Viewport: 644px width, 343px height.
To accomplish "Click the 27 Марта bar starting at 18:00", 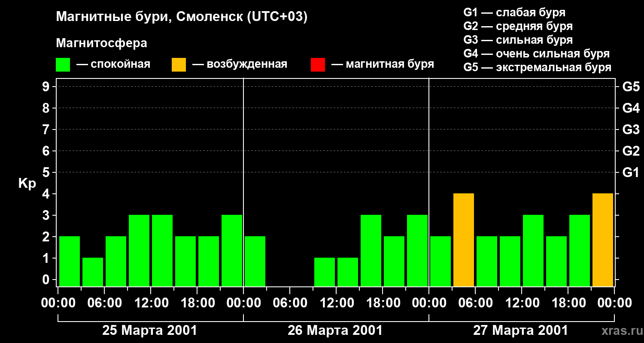I will click(580, 250).
